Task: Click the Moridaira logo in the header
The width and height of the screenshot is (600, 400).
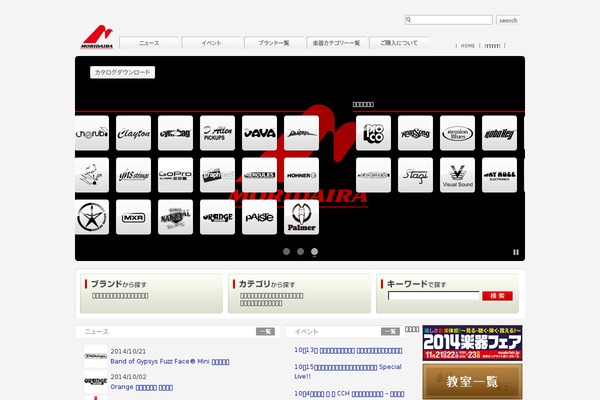Action: pos(97,37)
